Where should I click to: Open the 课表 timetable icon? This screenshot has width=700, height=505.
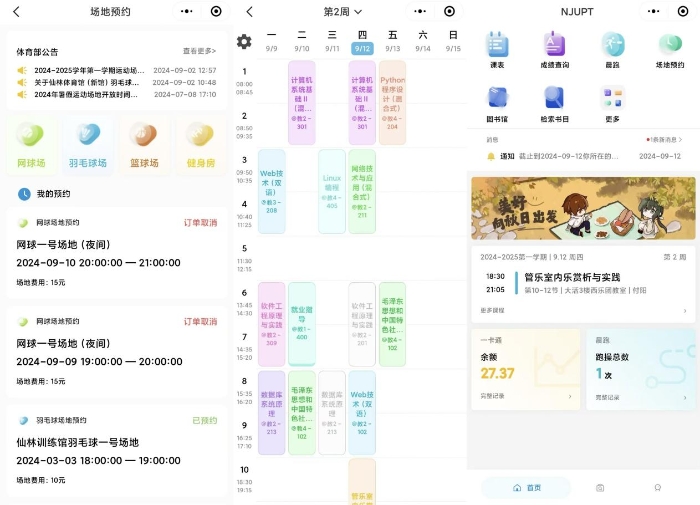[497, 47]
